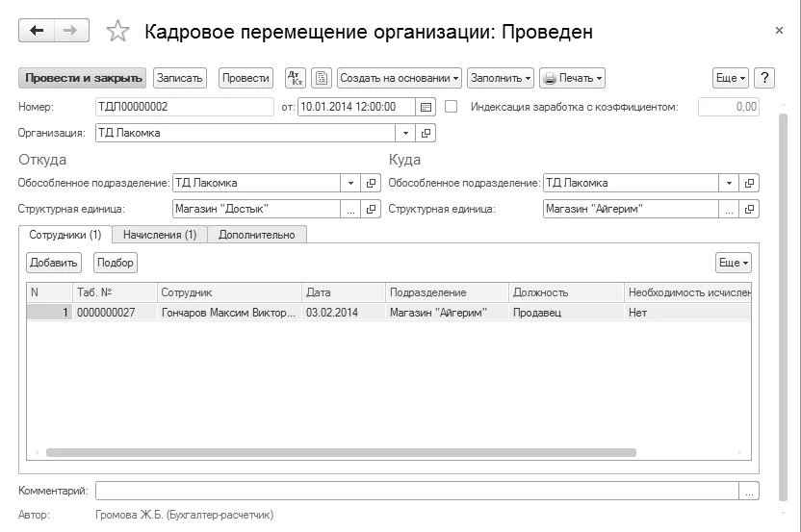Click the coefficient field showing 0,00

(x=729, y=107)
